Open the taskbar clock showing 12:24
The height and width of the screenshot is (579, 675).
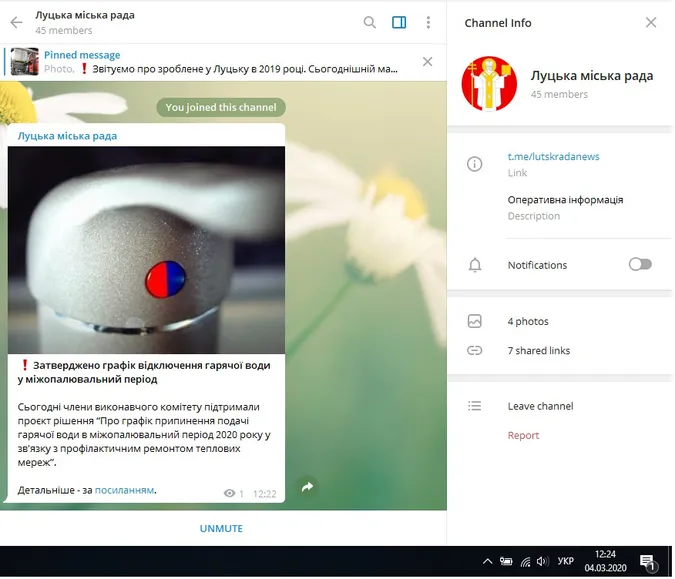point(605,561)
